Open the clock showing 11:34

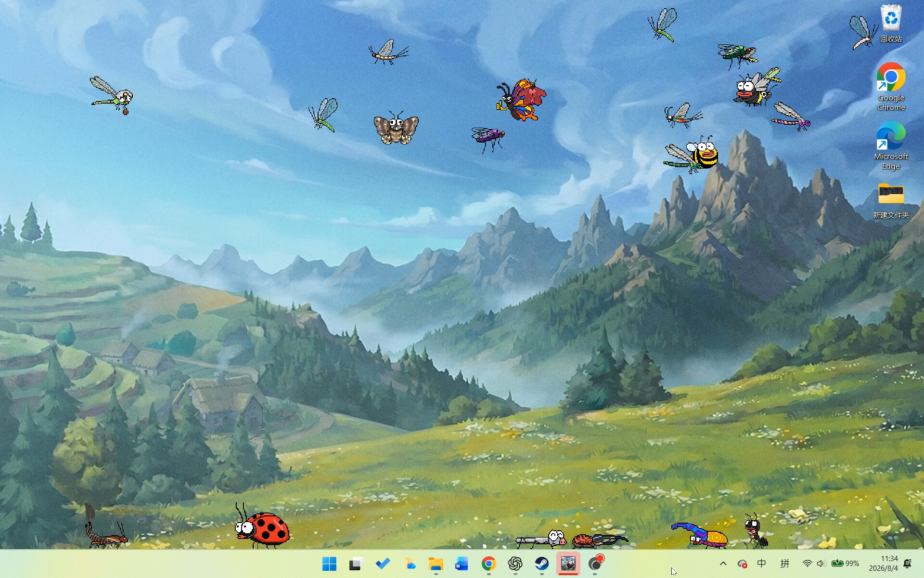(884, 564)
